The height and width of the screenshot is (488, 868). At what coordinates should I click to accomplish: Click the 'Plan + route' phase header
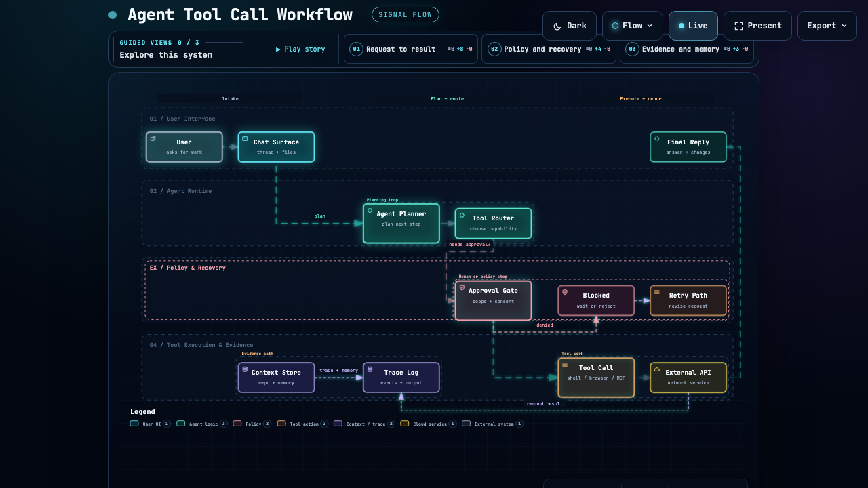[x=448, y=99]
